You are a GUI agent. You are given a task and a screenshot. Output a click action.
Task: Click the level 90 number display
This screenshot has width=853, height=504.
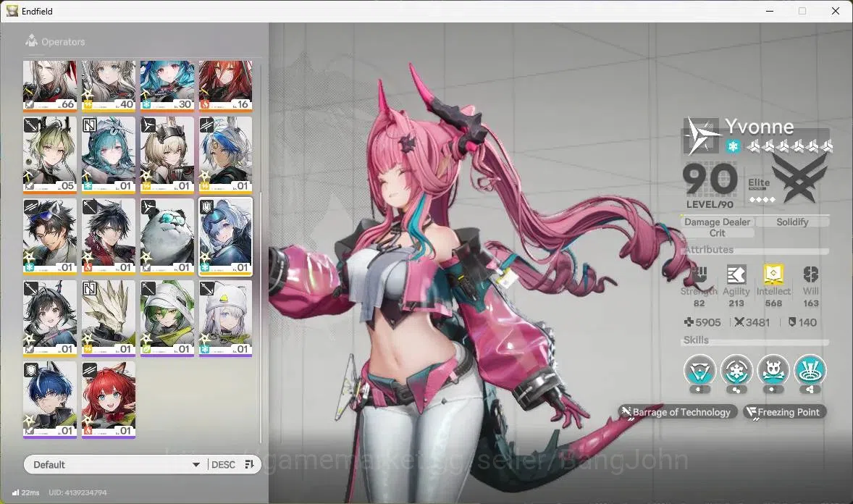coord(710,180)
